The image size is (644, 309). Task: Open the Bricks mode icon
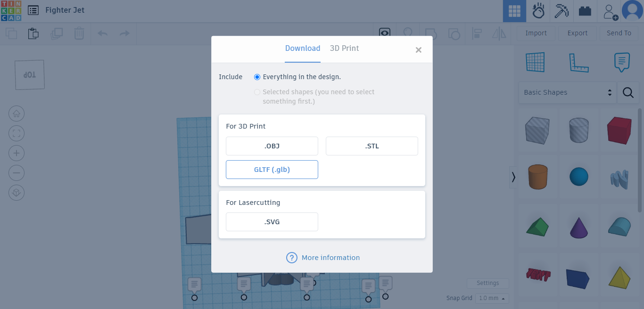585,11
